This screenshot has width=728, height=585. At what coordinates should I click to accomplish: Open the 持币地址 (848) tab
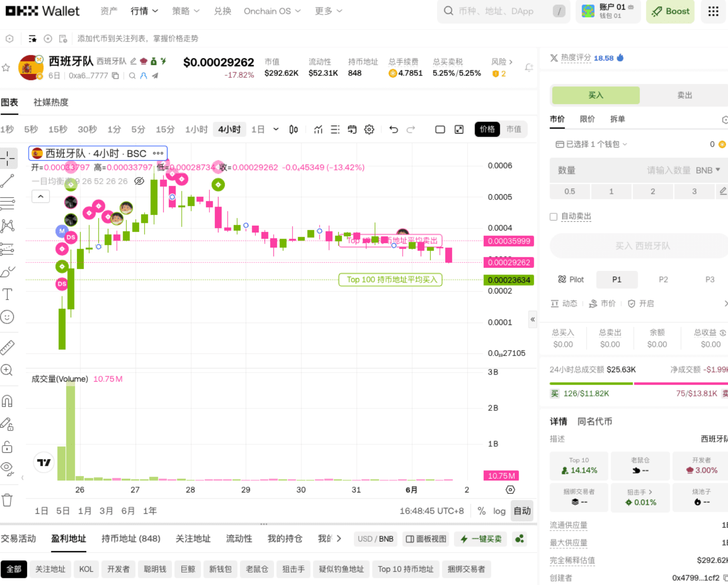pos(131,538)
